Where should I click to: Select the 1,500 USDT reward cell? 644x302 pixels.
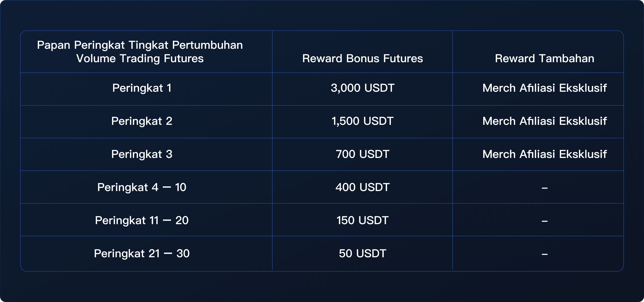click(x=362, y=121)
